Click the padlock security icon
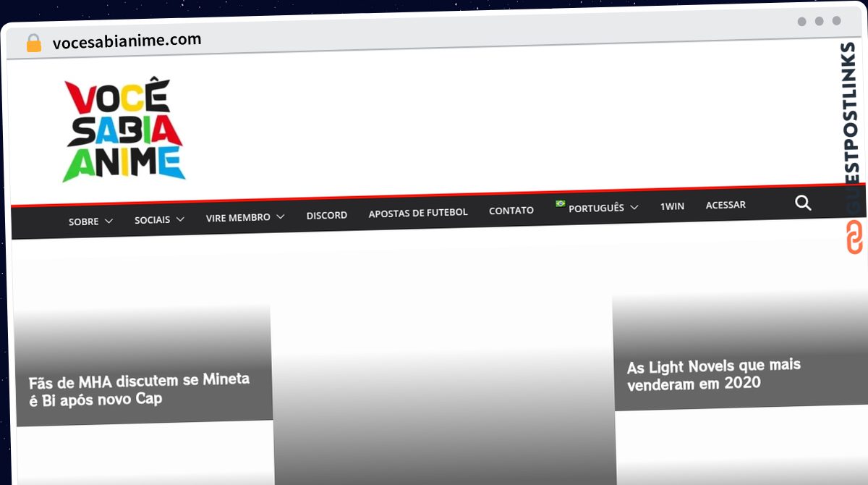The width and height of the screenshot is (868, 485). pyautogui.click(x=34, y=43)
